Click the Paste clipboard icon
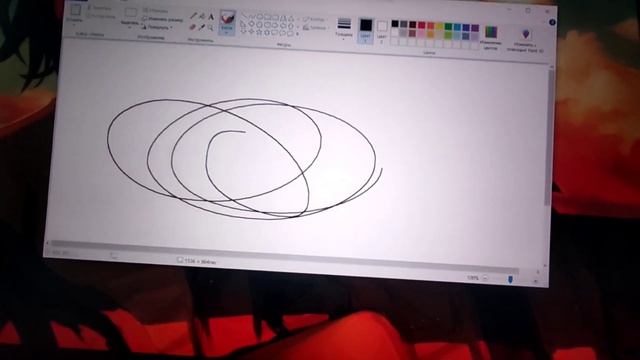This screenshot has height=360, width=640. pyautogui.click(x=75, y=10)
